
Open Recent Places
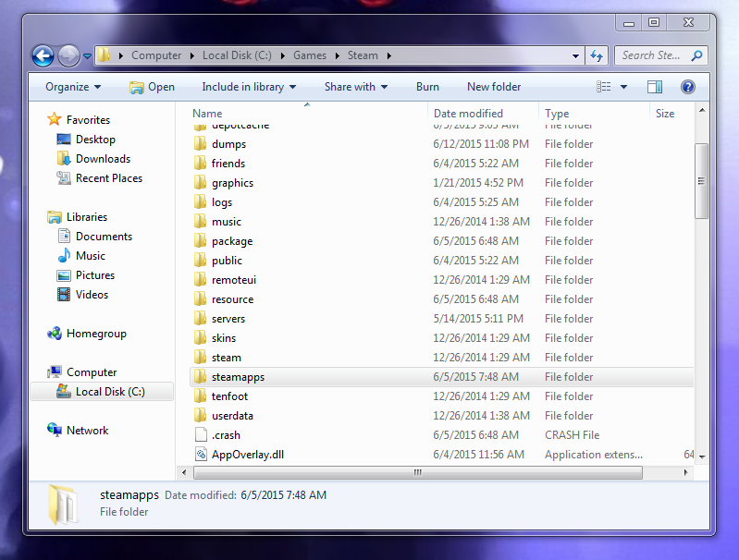(109, 178)
